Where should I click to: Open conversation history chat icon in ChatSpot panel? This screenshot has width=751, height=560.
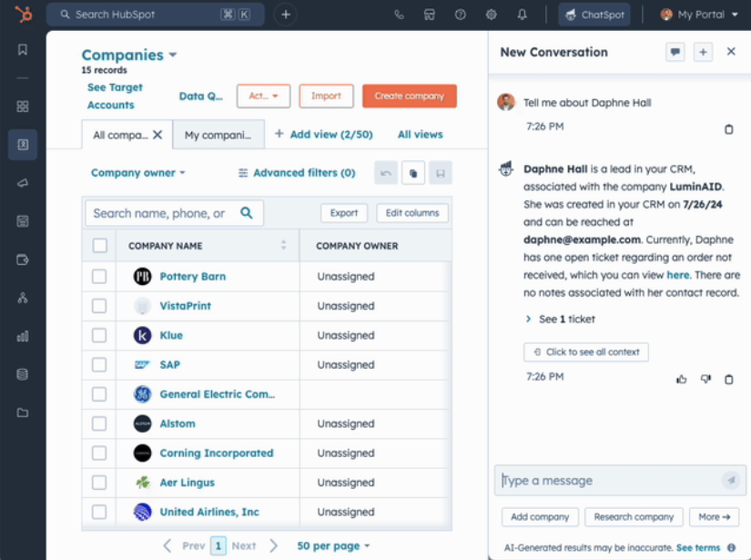(x=675, y=52)
